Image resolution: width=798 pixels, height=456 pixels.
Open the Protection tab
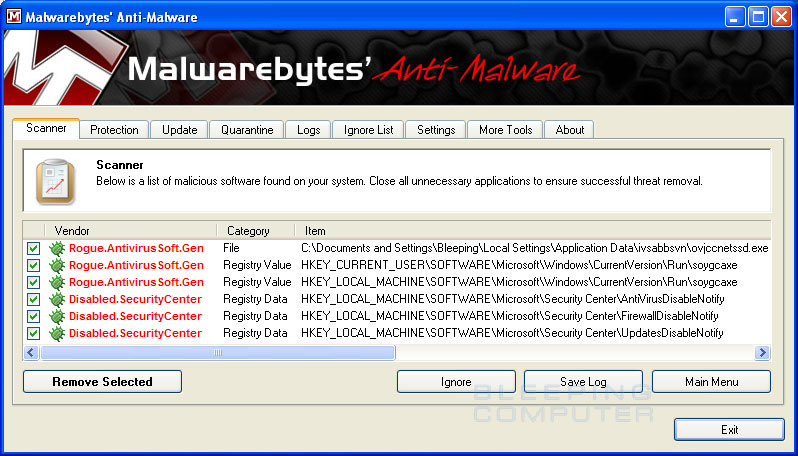click(114, 130)
